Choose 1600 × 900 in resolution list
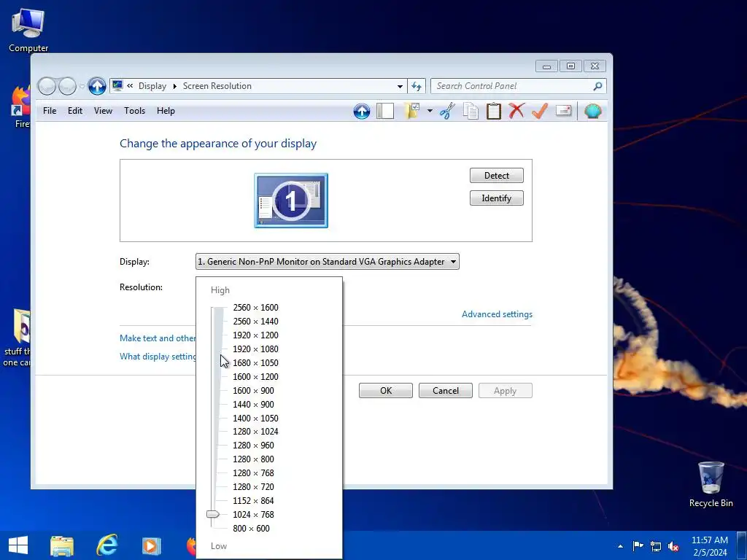The height and width of the screenshot is (560, 747). click(x=253, y=391)
